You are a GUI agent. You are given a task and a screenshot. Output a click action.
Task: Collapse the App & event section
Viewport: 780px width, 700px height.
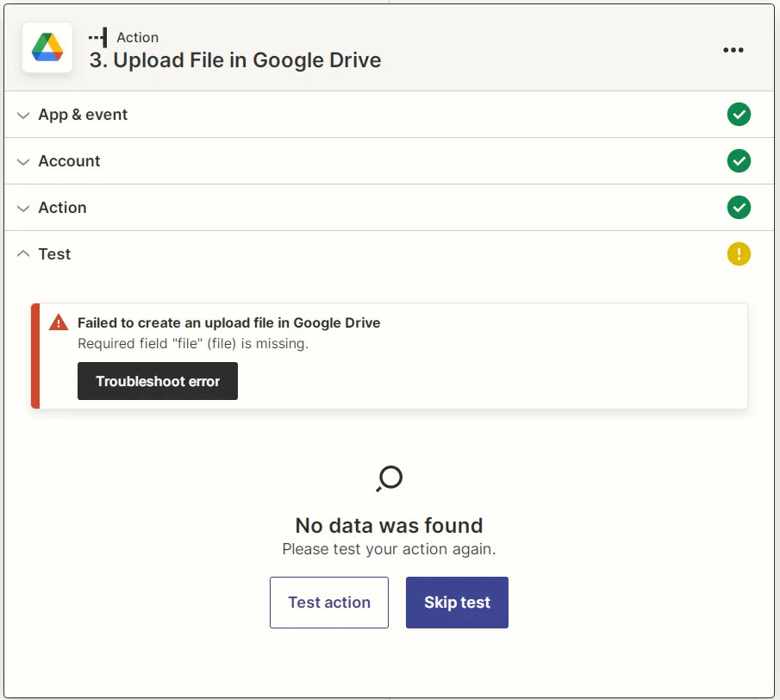click(22, 114)
